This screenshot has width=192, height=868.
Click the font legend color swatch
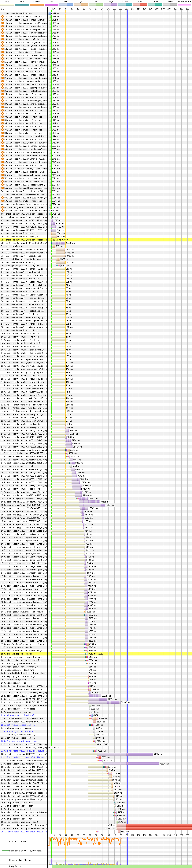point(140,5)
